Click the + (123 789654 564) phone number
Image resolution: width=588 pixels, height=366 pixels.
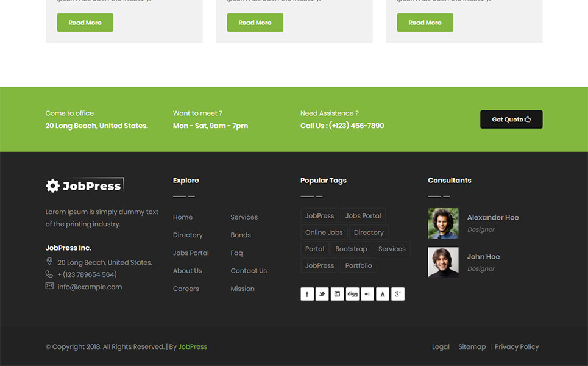tap(87, 274)
